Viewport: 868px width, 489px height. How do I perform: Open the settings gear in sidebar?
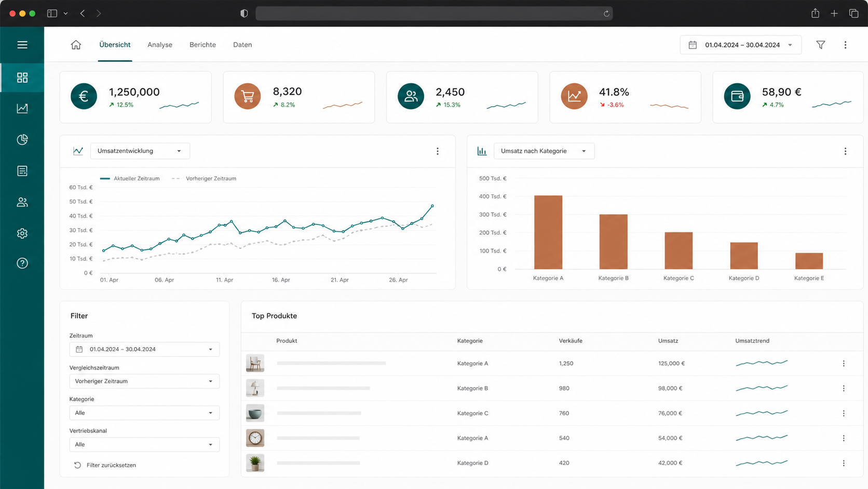22,233
